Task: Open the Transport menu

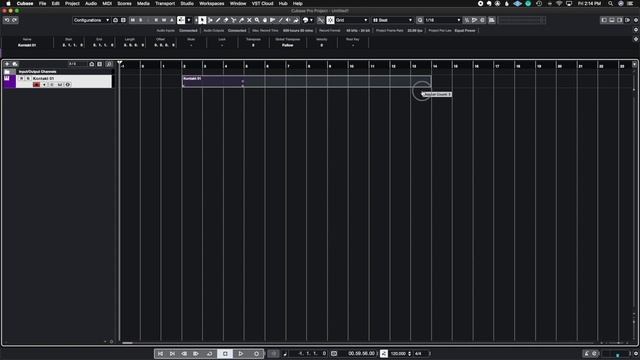Action: (x=165, y=3)
